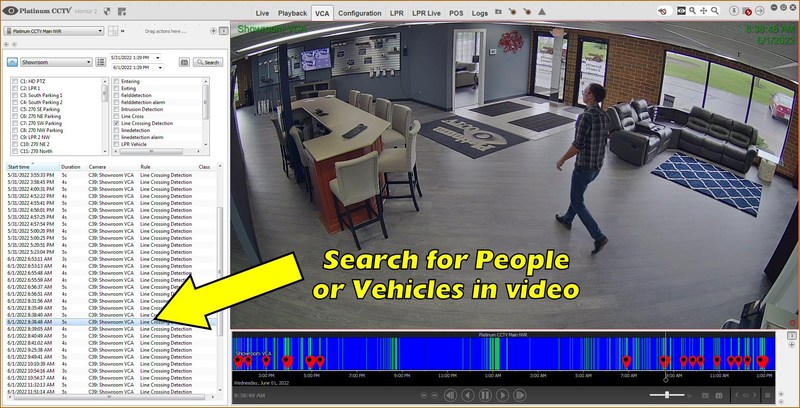The height and width of the screenshot is (408, 800).
Task: Click the eye view icon in top toolbar
Action: pos(684,12)
